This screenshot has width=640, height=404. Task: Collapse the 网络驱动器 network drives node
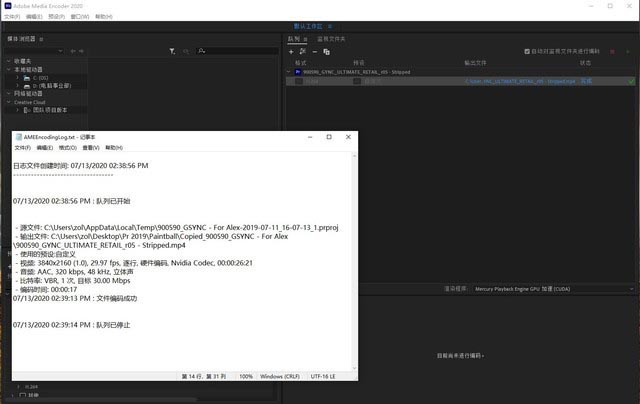click(9, 93)
